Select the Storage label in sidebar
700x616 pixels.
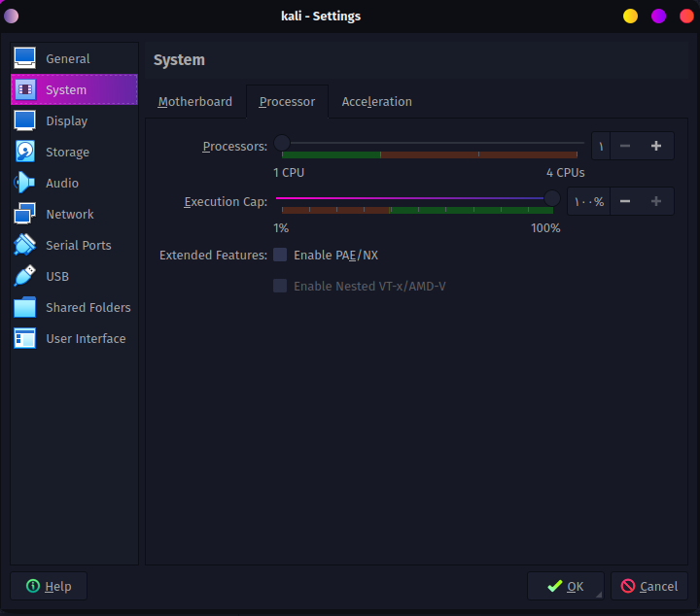click(x=68, y=153)
